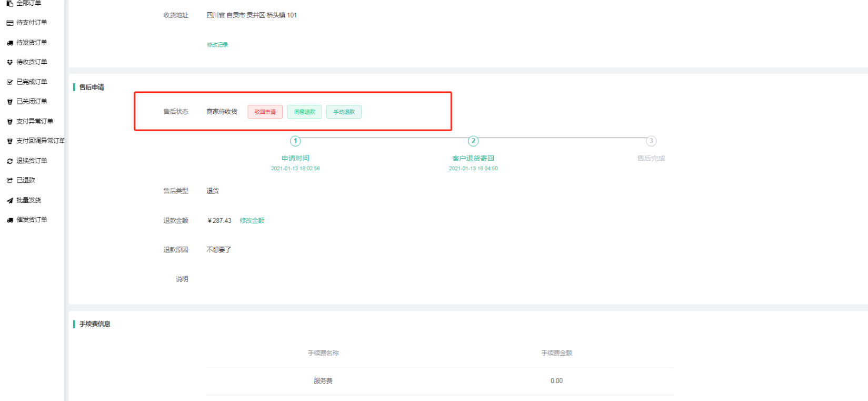Open the 支付回调异常订单 menu item
The width and height of the screenshot is (868, 401).
click(x=40, y=141)
